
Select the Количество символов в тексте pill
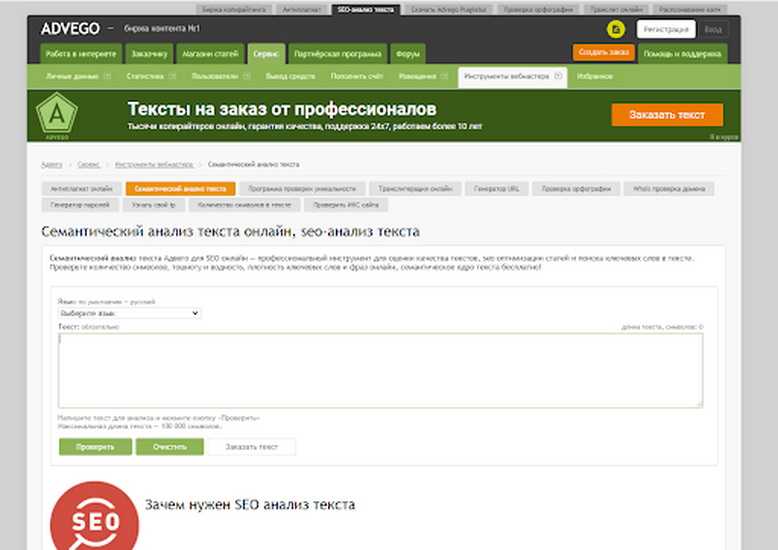coord(245,205)
